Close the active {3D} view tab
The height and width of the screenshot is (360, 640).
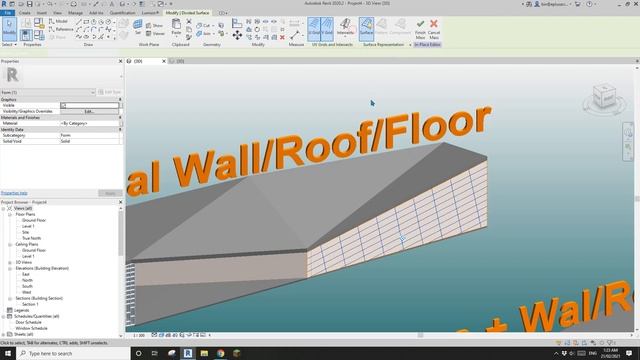pos(164,61)
